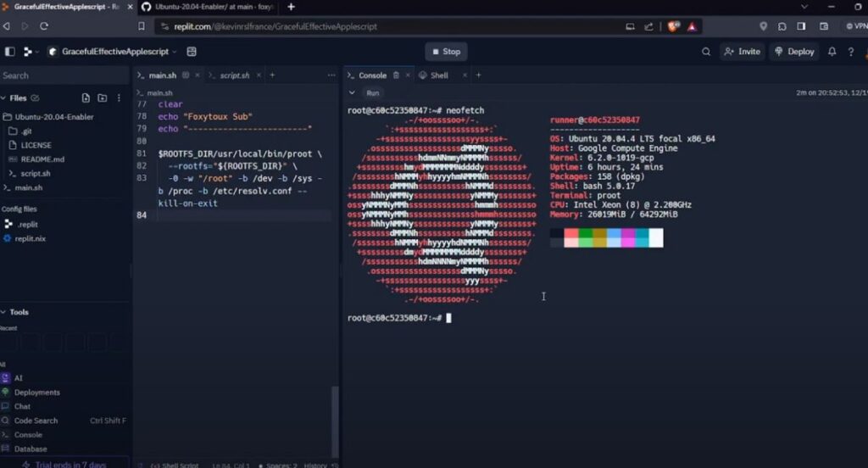The image size is (868, 468).
Task: Toggle the left sidebar panel icon
Action: pyautogui.click(x=10, y=52)
